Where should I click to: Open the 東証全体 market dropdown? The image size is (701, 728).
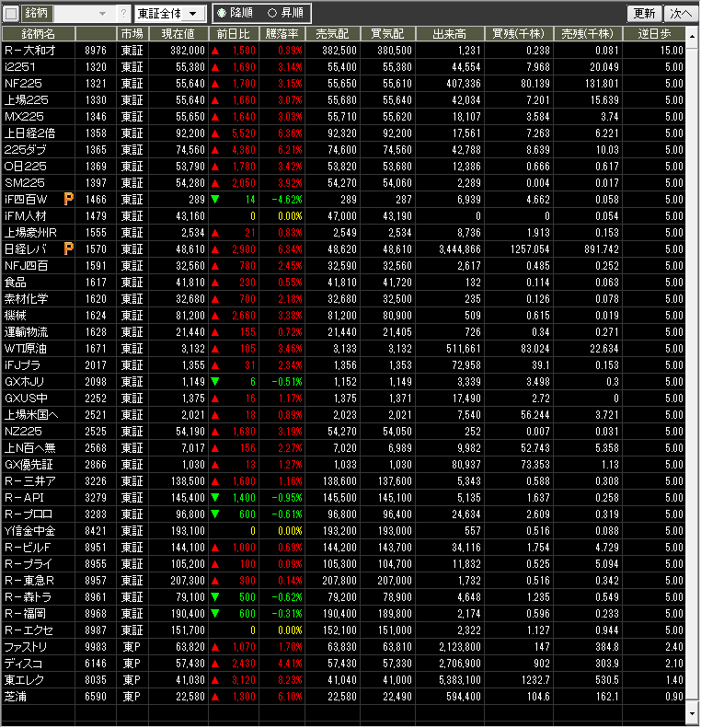tap(169, 14)
